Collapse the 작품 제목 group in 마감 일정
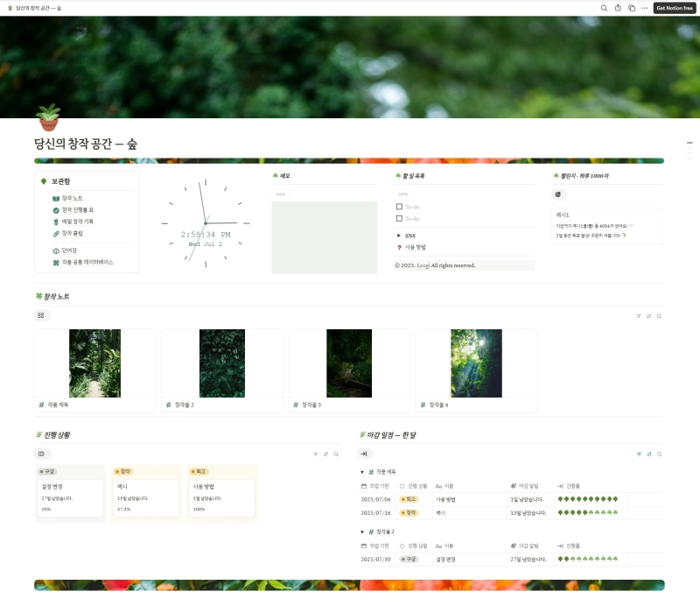Image resolution: width=700 pixels, height=606 pixels. (x=362, y=472)
